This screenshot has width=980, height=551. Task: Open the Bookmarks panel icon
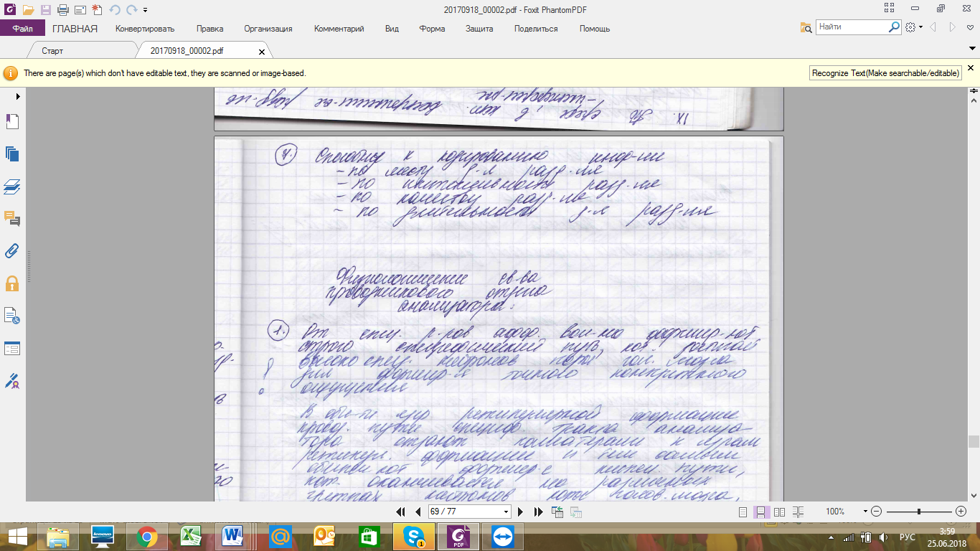tap(12, 121)
